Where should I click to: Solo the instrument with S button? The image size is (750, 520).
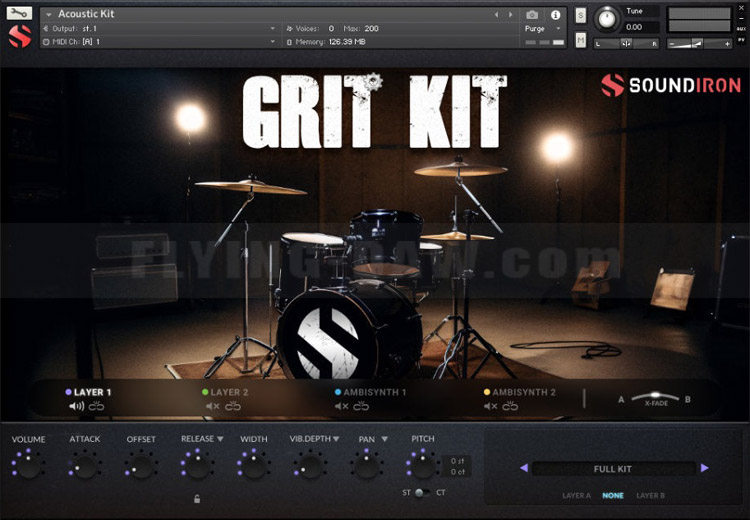point(580,15)
